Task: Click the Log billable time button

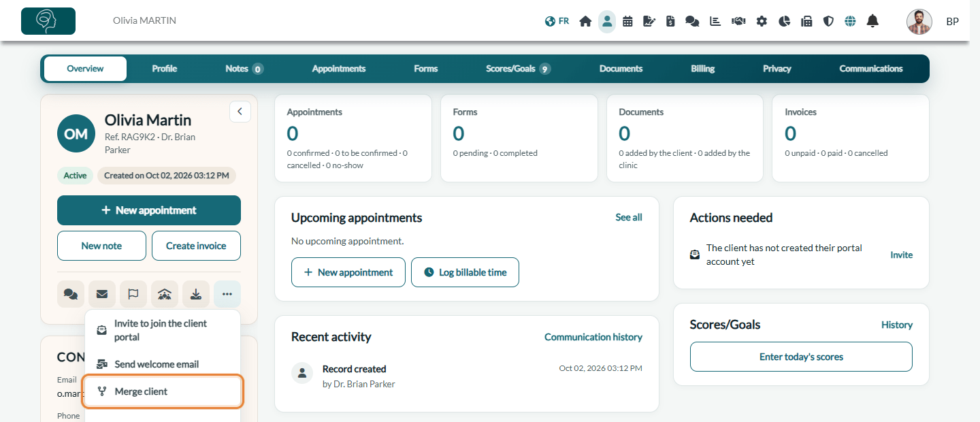Action: click(x=465, y=272)
